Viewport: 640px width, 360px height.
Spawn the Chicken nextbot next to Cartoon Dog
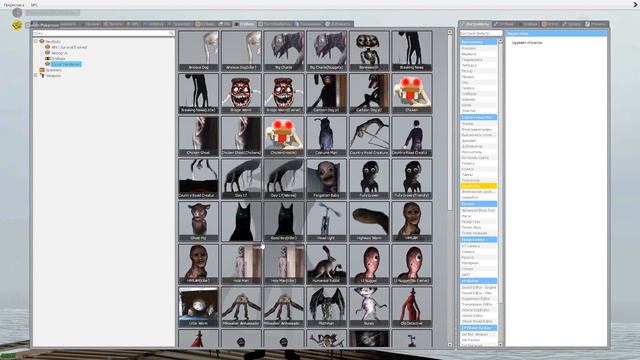pyautogui.click(x=411, y=93)
